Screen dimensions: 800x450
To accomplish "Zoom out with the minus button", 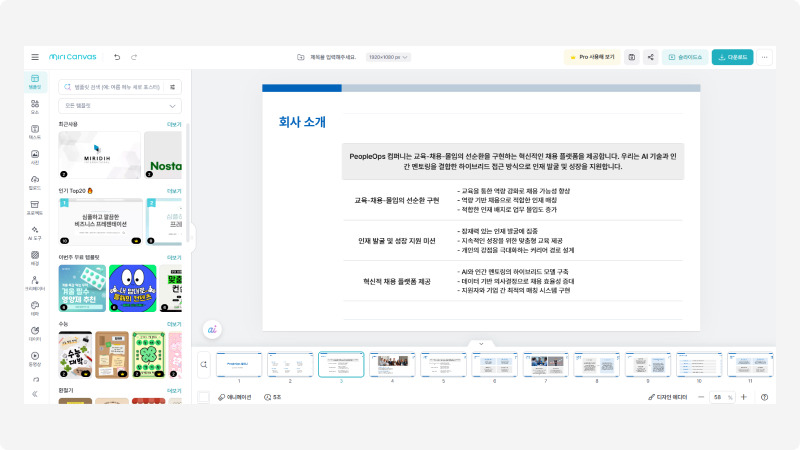I will (701, 397).
